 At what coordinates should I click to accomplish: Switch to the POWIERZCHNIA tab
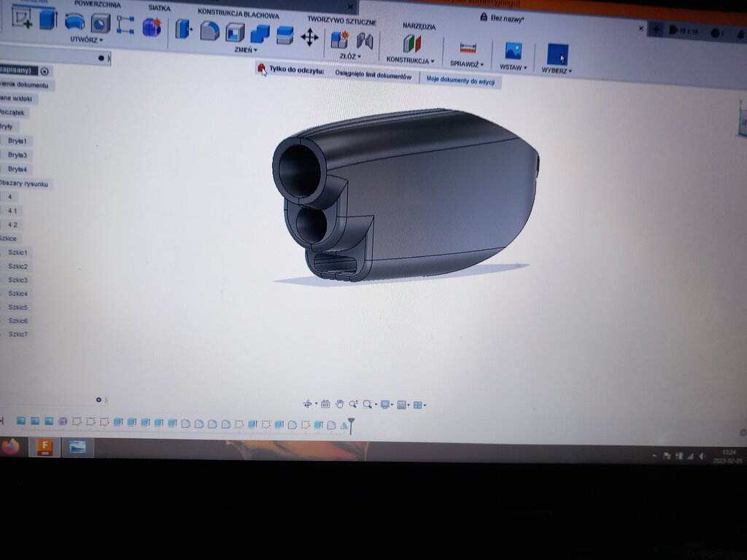point(98,4)
